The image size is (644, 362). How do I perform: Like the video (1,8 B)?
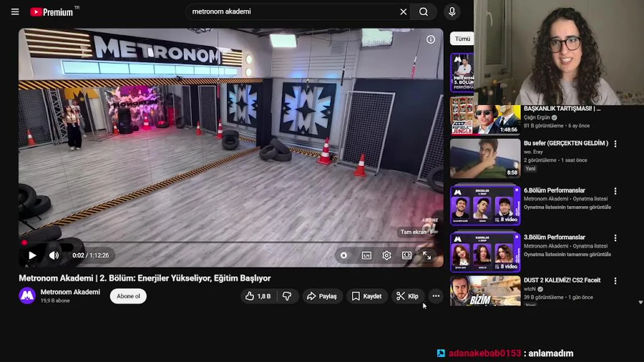[258, 296]
